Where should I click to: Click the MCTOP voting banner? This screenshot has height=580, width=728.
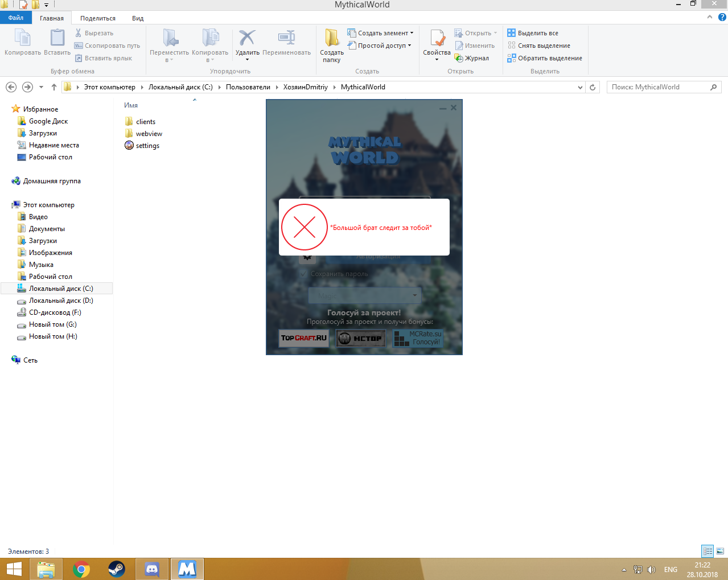[x=360, y=338]
